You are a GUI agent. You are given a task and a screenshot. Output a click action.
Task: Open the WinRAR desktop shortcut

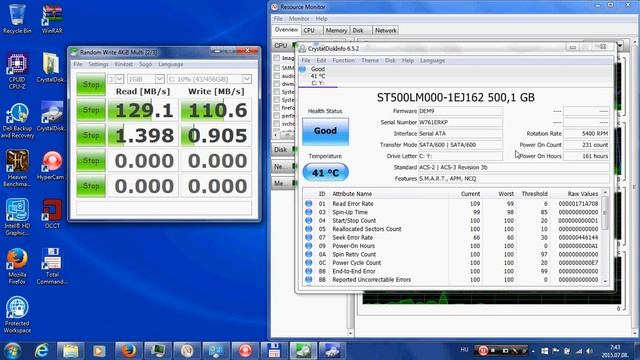tap(52, 19)
